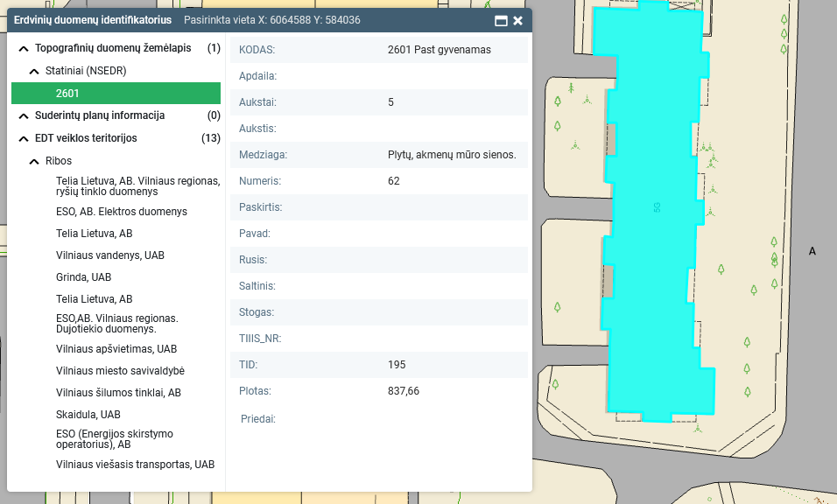
Task: Maximize the Erdvinių duomenų identifikatorius panel
Action: pyautogui.click(x=501, y=20)
